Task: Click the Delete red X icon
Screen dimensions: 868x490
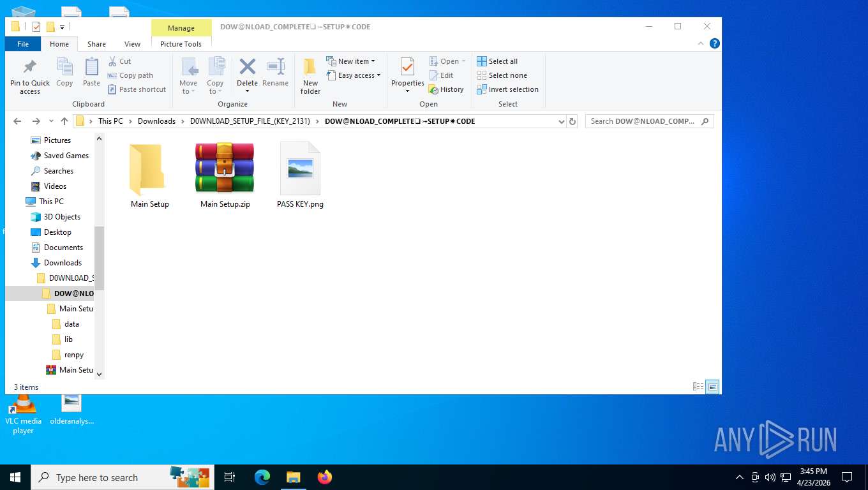Action: 247,67
